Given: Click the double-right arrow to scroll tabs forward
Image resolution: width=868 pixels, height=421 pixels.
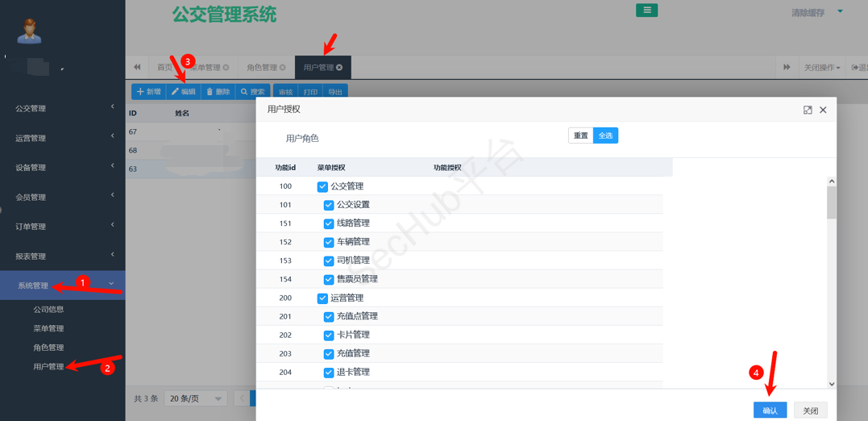Looking at the screenshot, I should click(787, 67).
